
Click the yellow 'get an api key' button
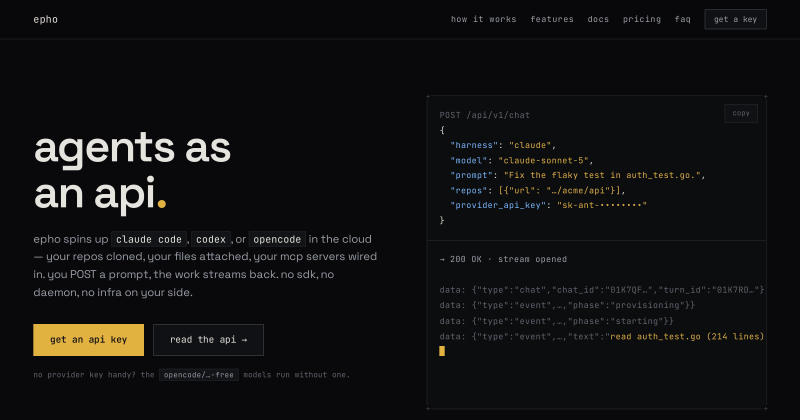(88, 340)
